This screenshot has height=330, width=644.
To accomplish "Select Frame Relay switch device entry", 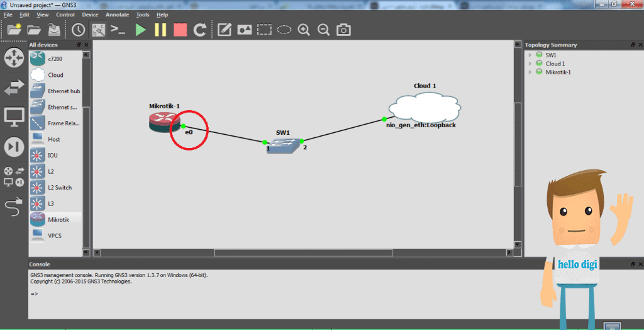I will [55, 123].
